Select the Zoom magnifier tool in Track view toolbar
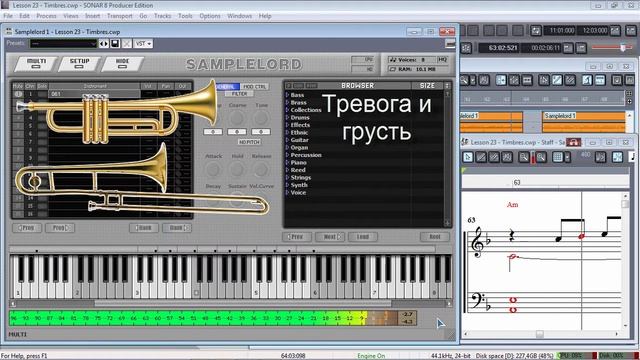This screenshot has height=360, width=640. coord(464,80)
